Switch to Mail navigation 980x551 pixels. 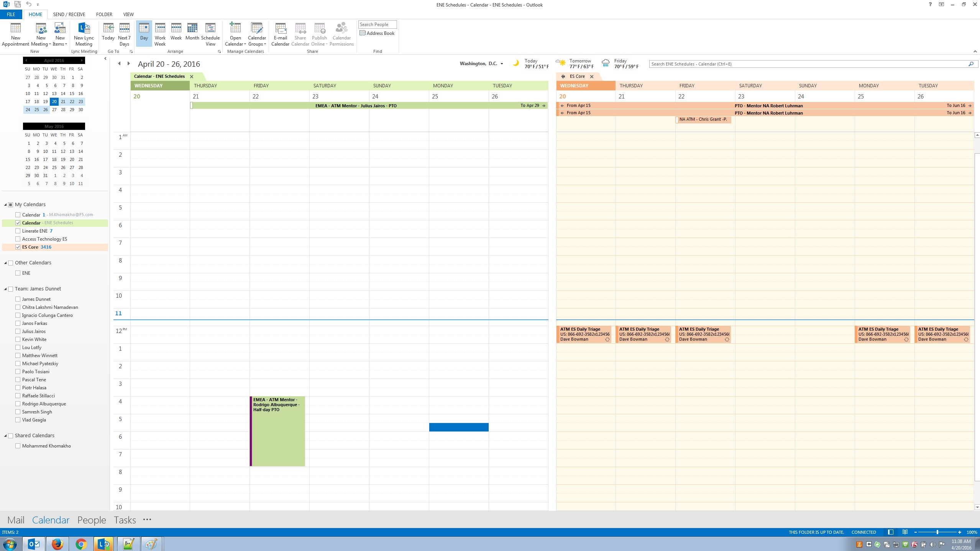pyautogui.click(x=16, y=520)
